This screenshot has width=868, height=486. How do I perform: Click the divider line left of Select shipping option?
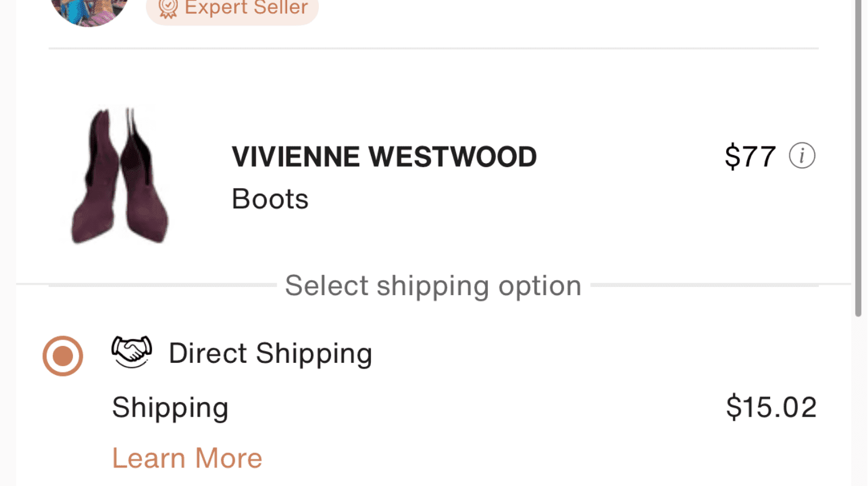coord(162,285)
